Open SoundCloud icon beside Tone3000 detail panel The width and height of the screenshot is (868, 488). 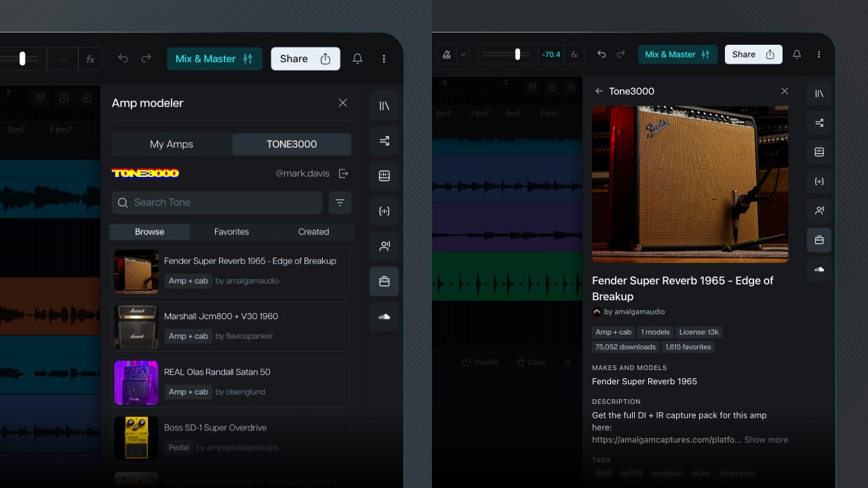819,269
